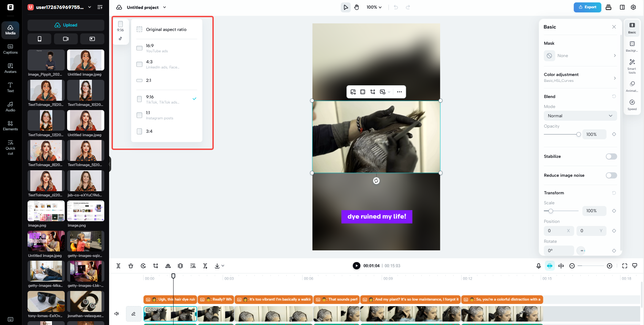
Task: Switch to the Elements panel in the sidebar
Action: tap(10, 125)
